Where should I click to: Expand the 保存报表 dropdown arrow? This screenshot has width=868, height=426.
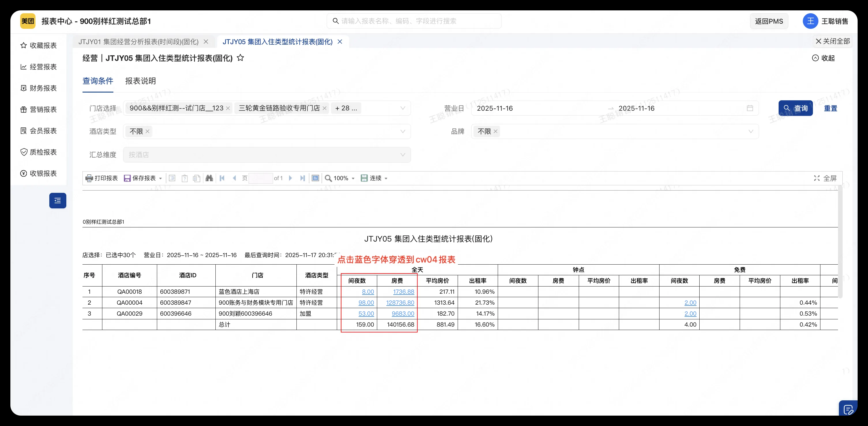(x=161, y=178)
